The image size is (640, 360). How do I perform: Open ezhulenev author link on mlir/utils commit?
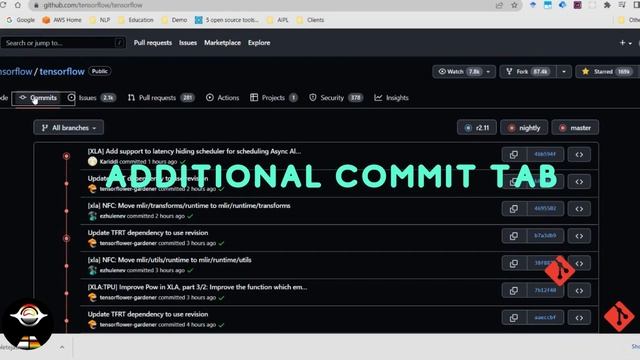click(113, 270)
